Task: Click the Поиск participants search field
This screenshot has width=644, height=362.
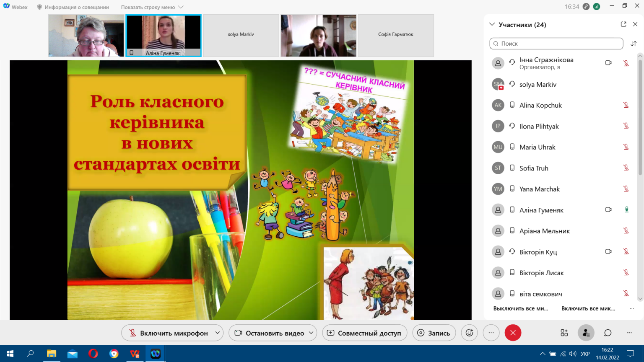Action: tap(556, 44)
